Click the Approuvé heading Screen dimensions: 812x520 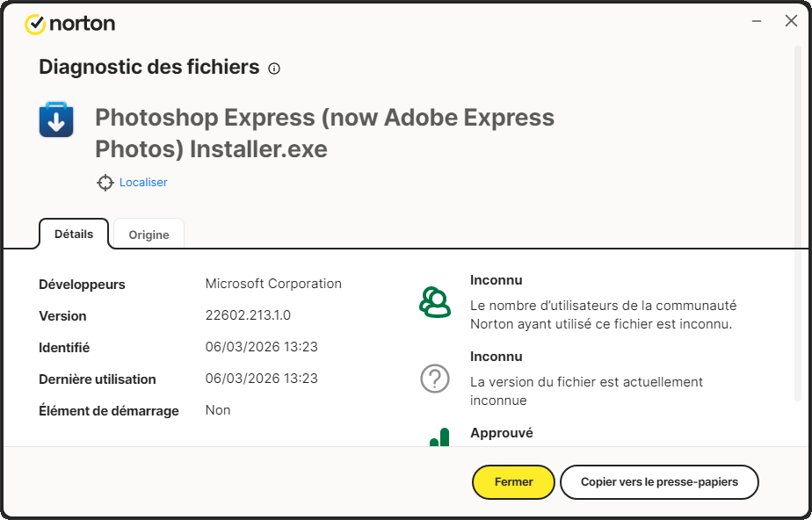pos(501,432)
